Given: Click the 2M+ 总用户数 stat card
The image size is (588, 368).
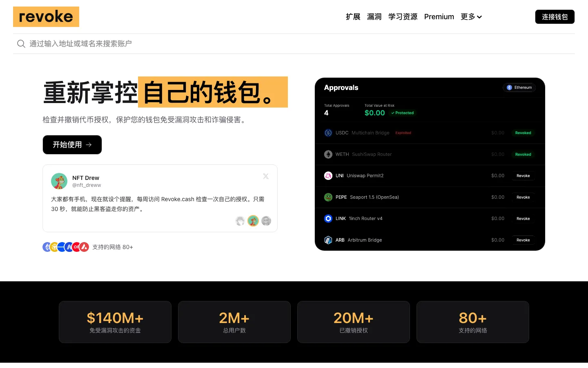Looking at the screenshot, I should point(234,322).
